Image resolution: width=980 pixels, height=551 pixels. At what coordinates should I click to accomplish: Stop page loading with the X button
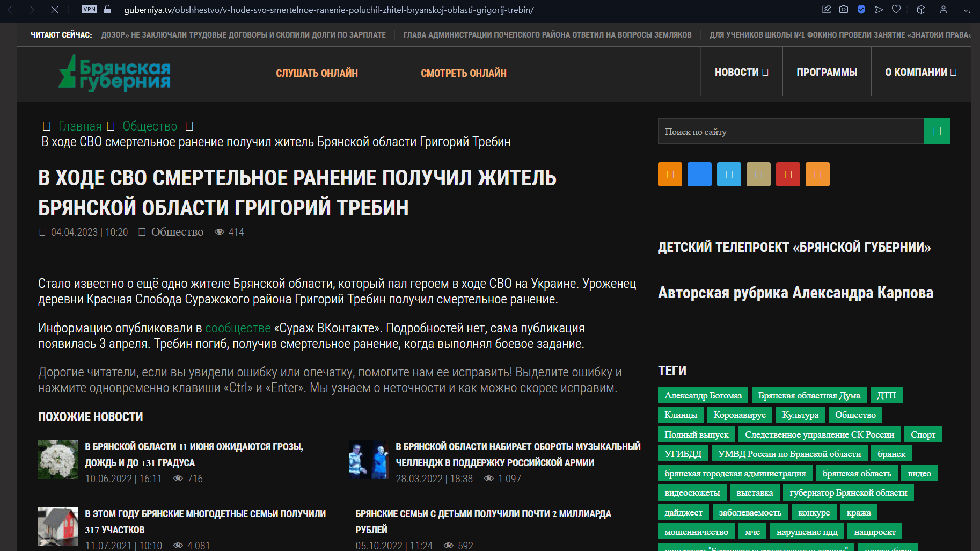coord(55,10)
